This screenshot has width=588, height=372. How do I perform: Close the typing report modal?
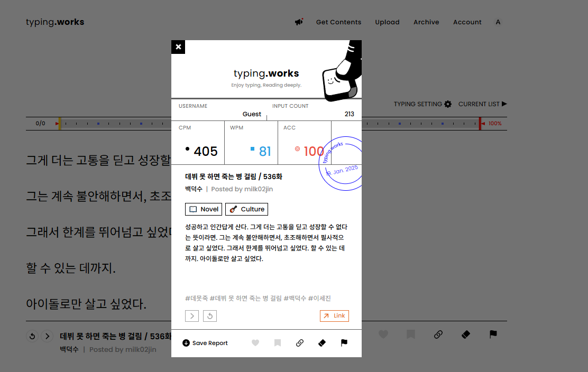tap(178, 47)
